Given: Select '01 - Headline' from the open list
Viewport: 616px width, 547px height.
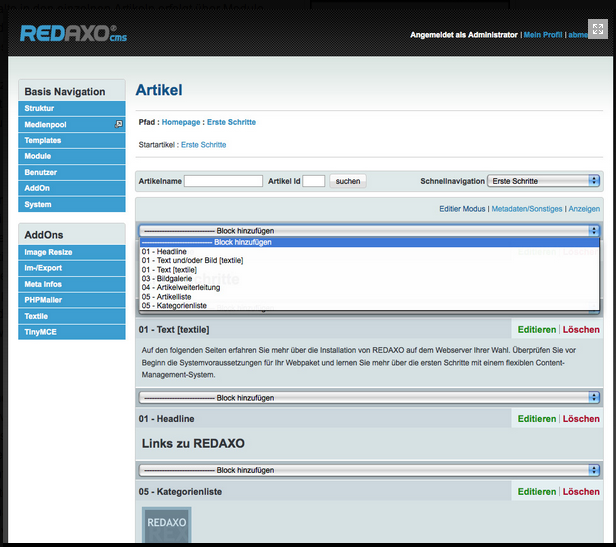Looking at the screenshot, I should point(165,251).
